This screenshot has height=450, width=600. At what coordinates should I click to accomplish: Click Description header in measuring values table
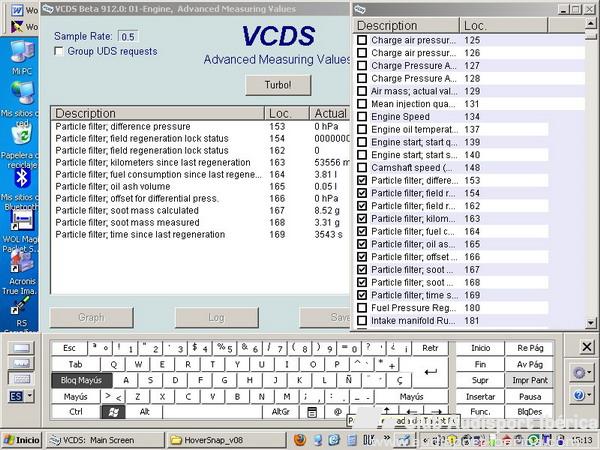pos(158,113)
